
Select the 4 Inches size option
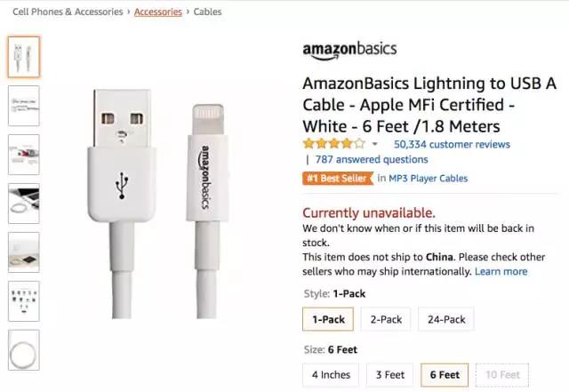click(x=331, y=374)
